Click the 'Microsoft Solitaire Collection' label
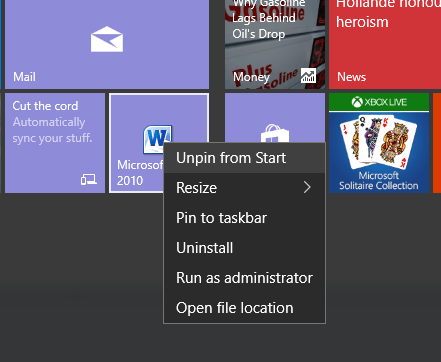 click(x=379, y=181)
